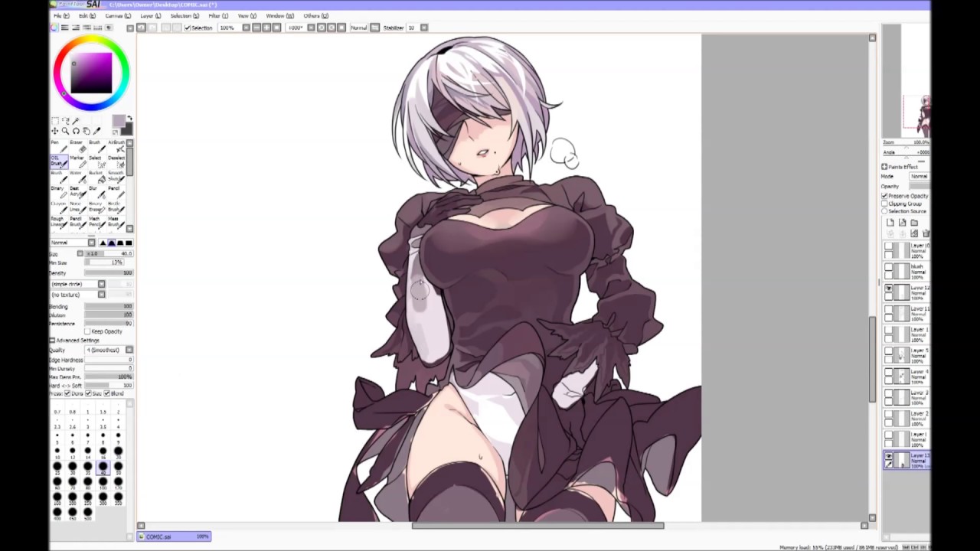Pick the Deselect pen tool

click(116, 161)
